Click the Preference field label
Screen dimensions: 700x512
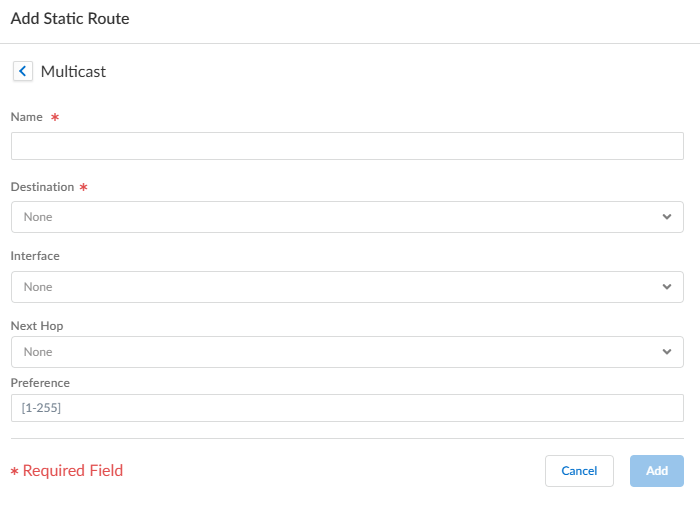click(40, 383)
